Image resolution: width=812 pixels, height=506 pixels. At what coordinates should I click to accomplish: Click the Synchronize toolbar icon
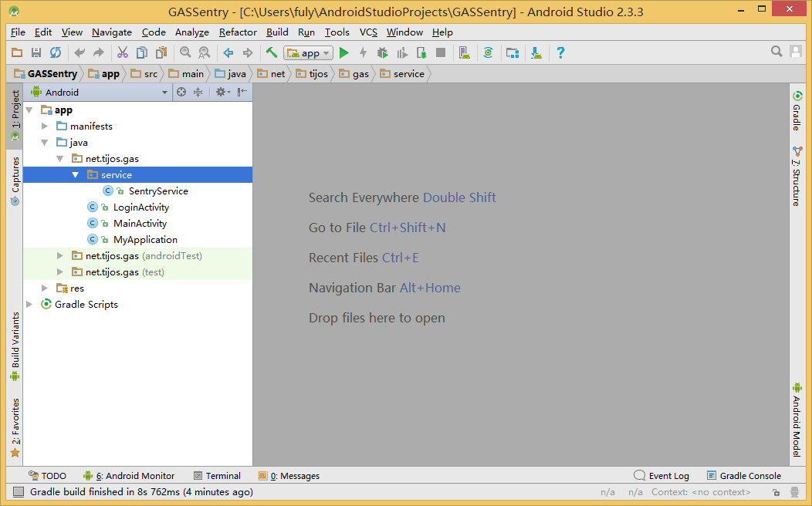[x=56, y=52]
